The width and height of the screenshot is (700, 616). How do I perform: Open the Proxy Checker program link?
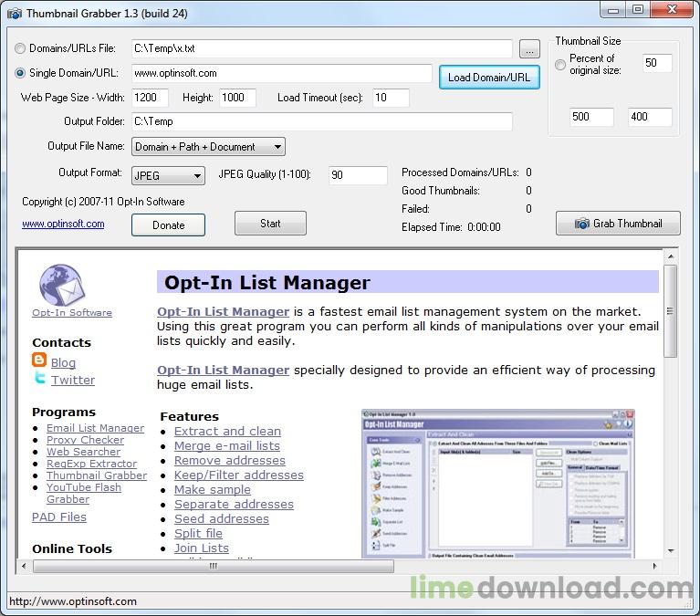(85, 440)
